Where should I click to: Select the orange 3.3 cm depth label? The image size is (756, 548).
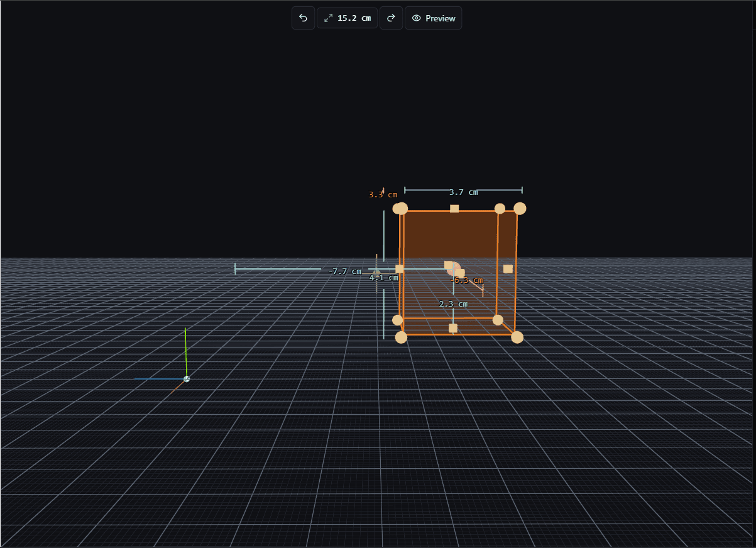pyautogui.click(x=383, y=195)
